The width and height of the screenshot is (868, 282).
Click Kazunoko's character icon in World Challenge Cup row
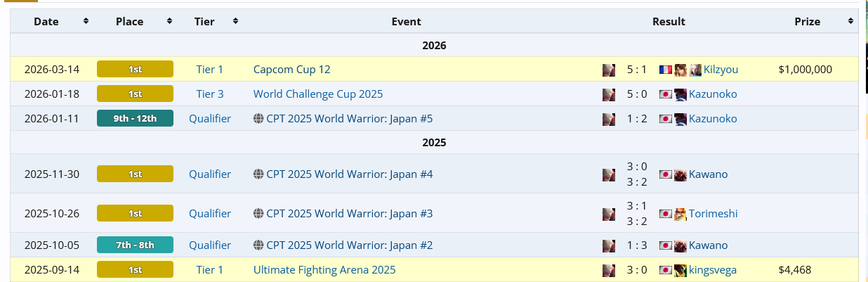click(x=680, y=94)
